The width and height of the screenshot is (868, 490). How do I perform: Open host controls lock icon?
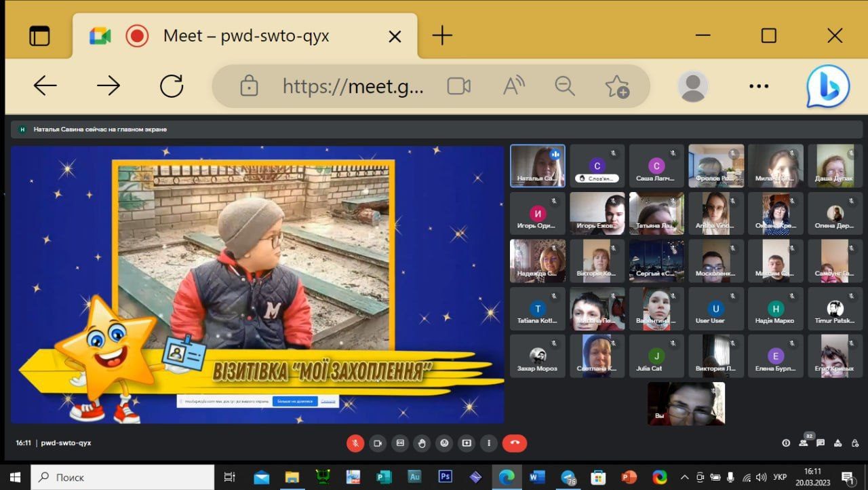click(x=855, y=443)
